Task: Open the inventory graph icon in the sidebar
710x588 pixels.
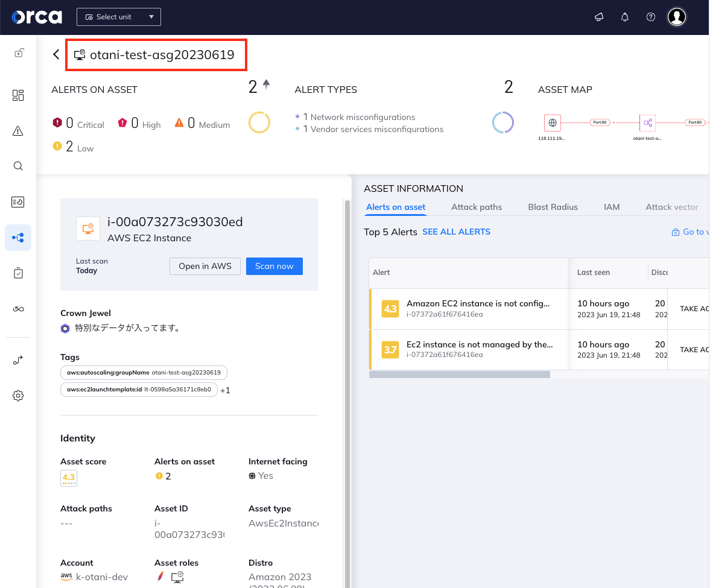Action: click(18, 238)
